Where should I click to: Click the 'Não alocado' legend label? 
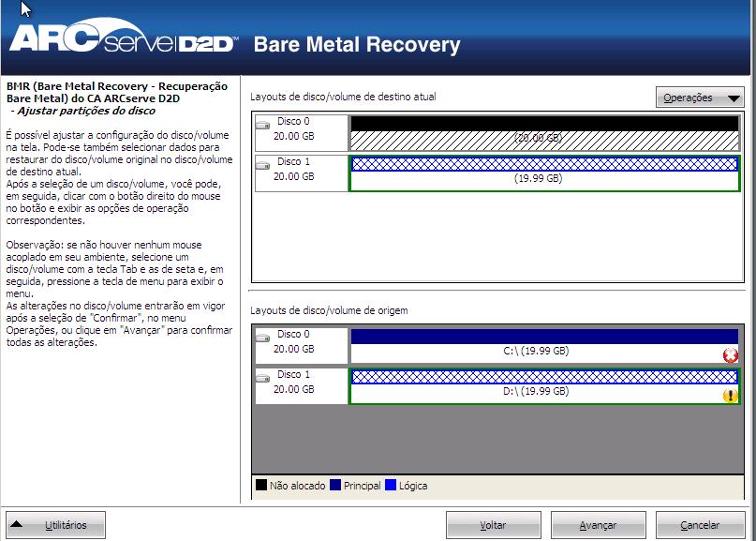click(297, 486)
